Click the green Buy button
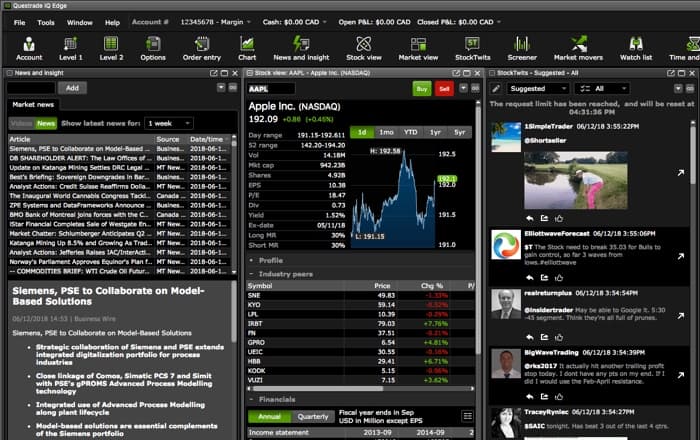 tap(421, 89)
